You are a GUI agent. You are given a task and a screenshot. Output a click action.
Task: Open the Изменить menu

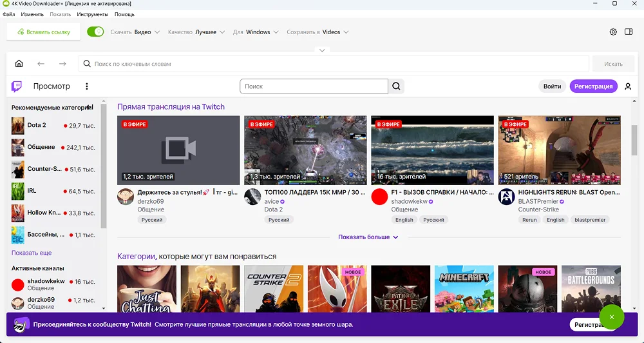(32, 14)
